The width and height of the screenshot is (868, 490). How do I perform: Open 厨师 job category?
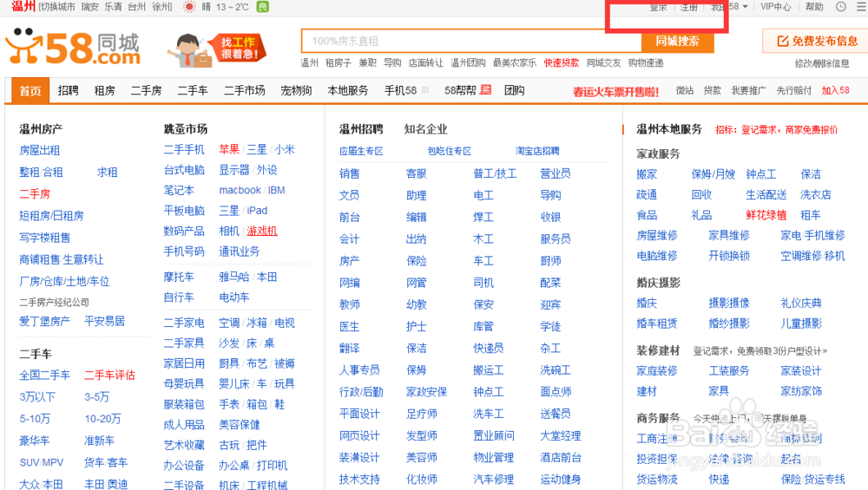click(550, 261)
